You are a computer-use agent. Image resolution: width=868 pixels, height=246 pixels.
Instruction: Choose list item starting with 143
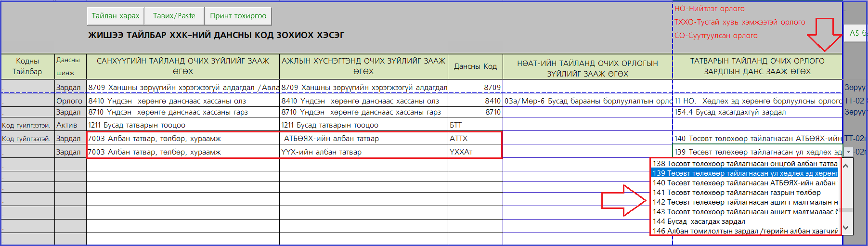click(744, 212)
